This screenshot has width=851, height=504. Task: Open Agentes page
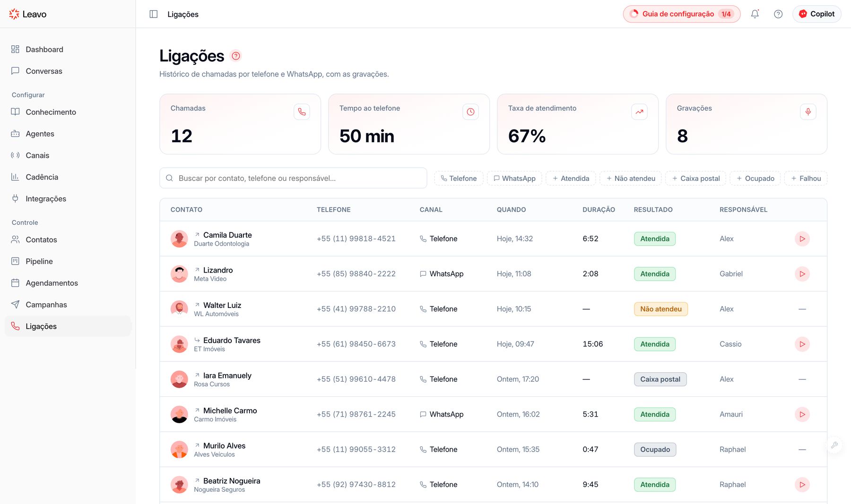click(x=68, y=134)
